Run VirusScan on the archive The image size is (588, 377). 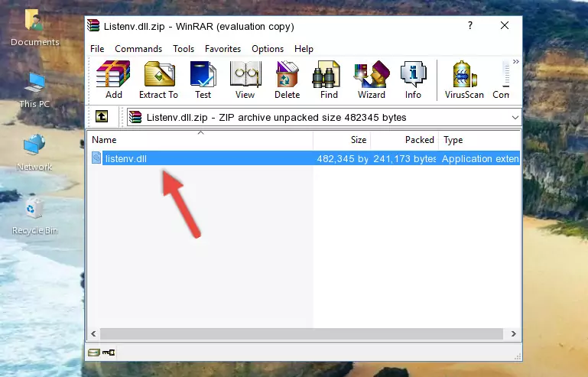(464, 80)
